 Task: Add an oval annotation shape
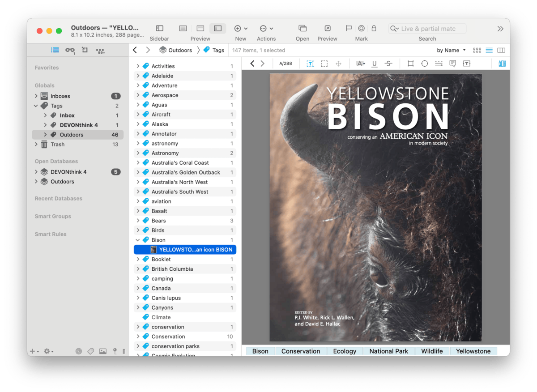click(x=425, y=64)
